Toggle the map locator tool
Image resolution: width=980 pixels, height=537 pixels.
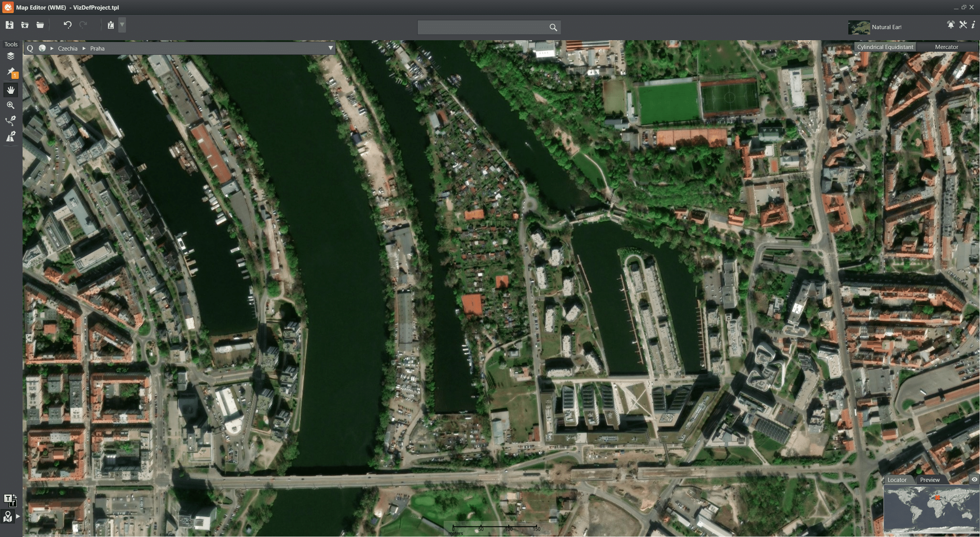pos(8,516)
